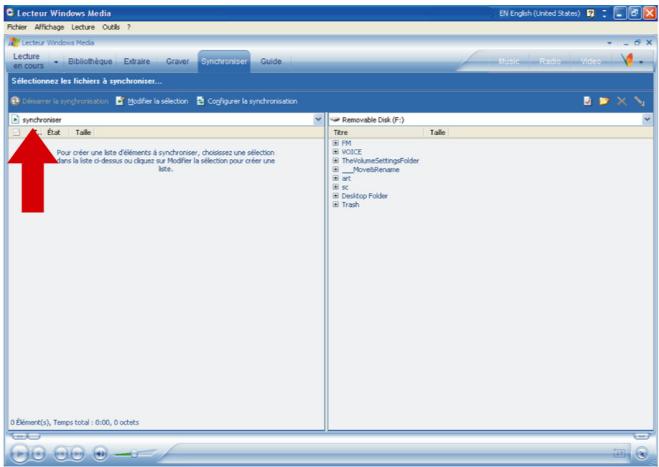Viewport: 659px width, 467px height.
Task: Switch to the Extraire tab
Action: pos(137,61)
